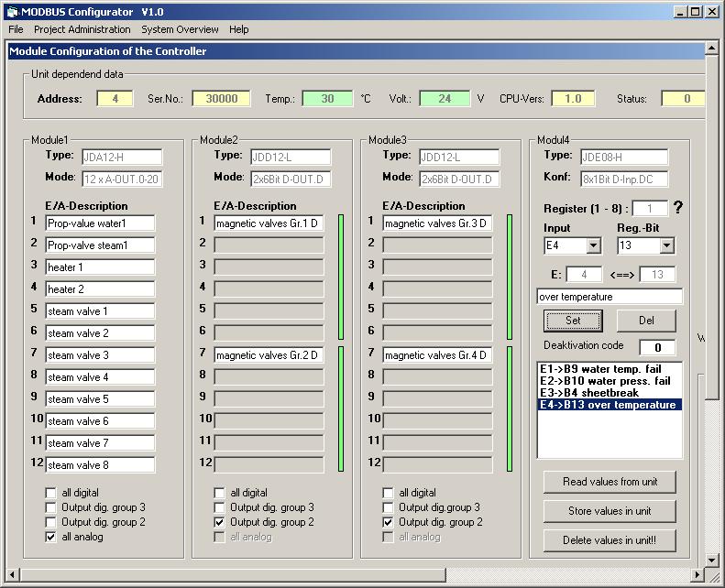Click the MODBUS Configurator title bar icon

coord(11,11)
